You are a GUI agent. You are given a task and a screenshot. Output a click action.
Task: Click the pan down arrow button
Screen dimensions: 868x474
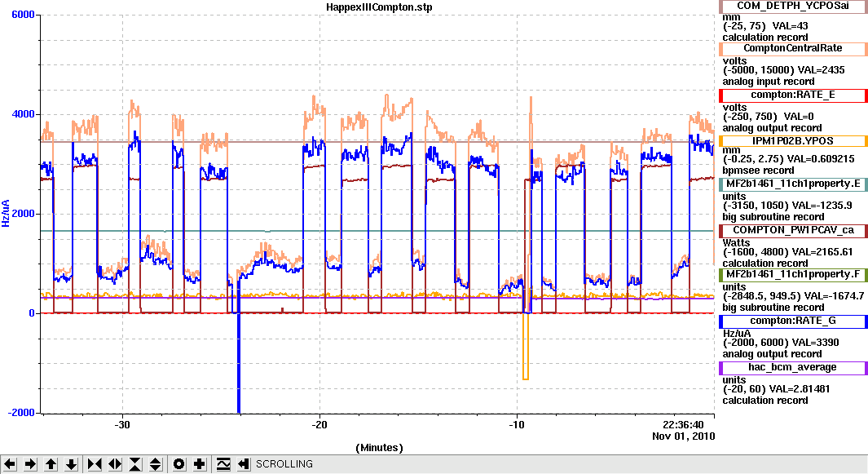[72, 464]
